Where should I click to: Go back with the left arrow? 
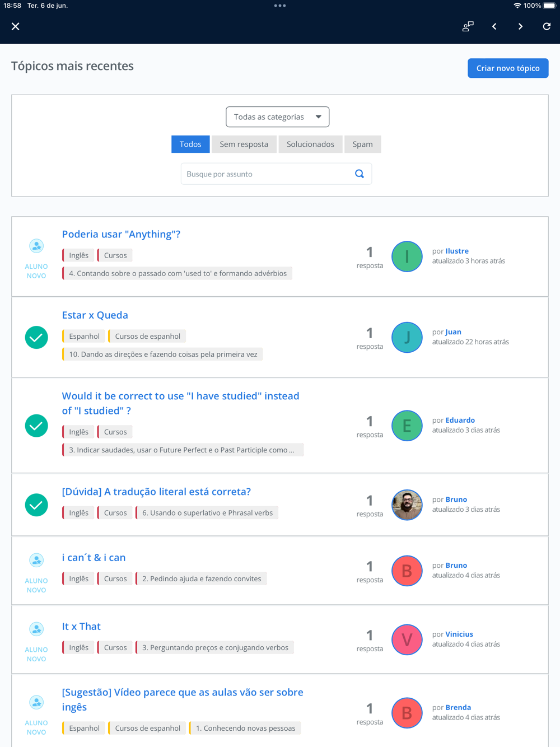pos(494,26)
